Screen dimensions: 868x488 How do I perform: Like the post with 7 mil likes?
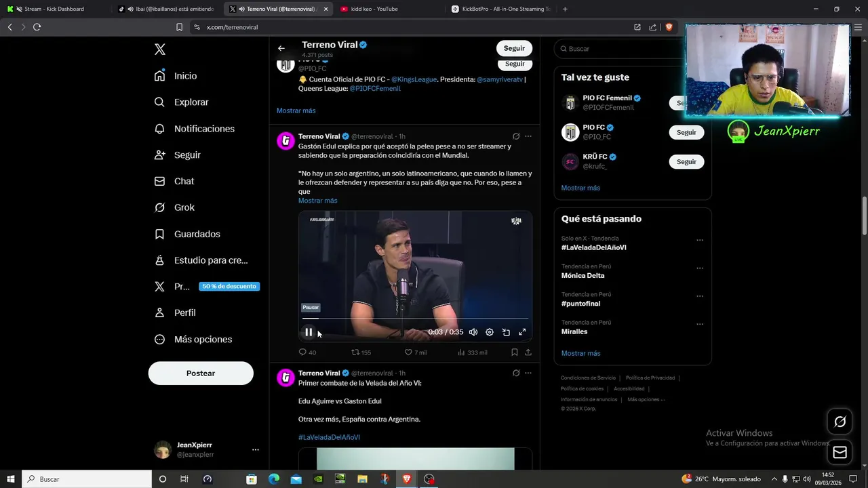(416, 352)
